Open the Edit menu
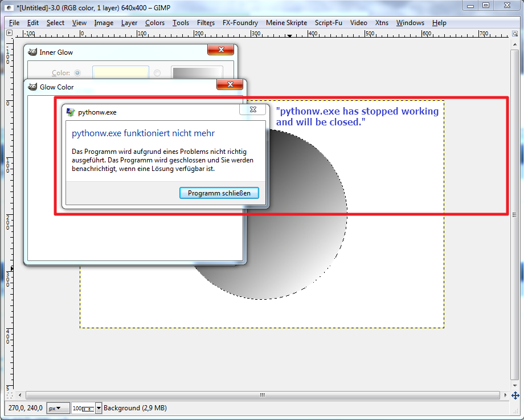 point(33,23)
